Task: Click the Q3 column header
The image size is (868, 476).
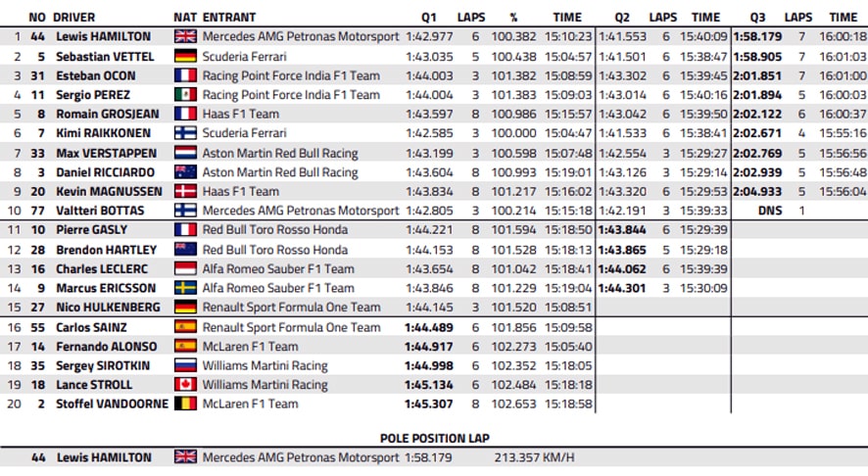Action: (x=758, y=18)
